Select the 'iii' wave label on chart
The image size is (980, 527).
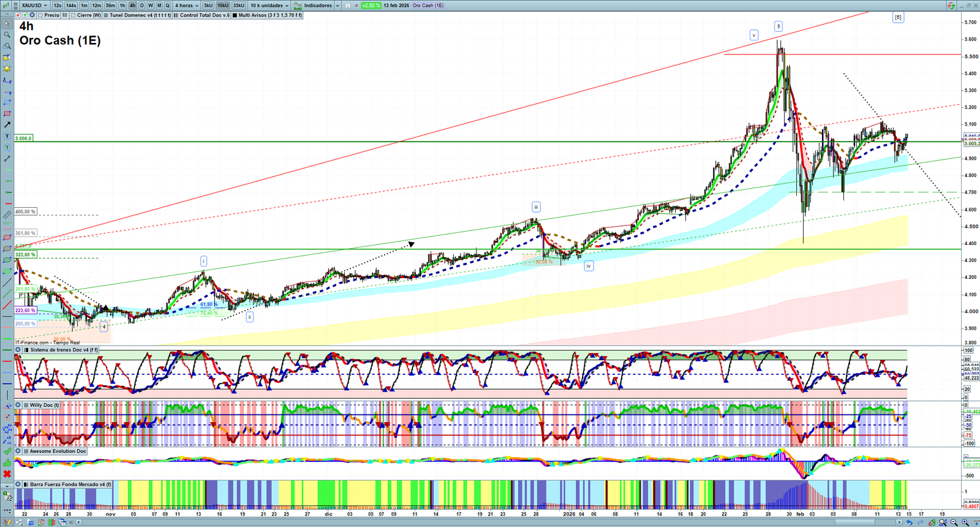pyautogui.click(x=536, y=207)
